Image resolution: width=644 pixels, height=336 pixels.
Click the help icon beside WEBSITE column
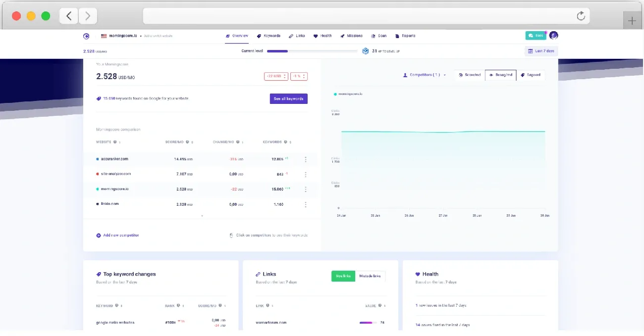[115, 142]
